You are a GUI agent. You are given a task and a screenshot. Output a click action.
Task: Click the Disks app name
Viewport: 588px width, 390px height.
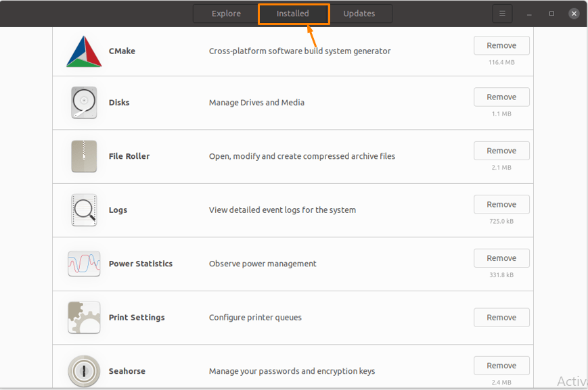[119, 103]
